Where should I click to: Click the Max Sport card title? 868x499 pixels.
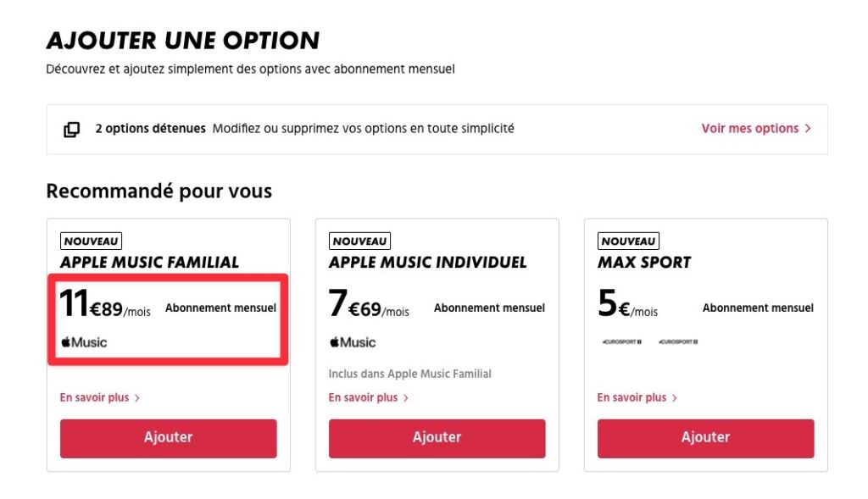tap(644, 263)
